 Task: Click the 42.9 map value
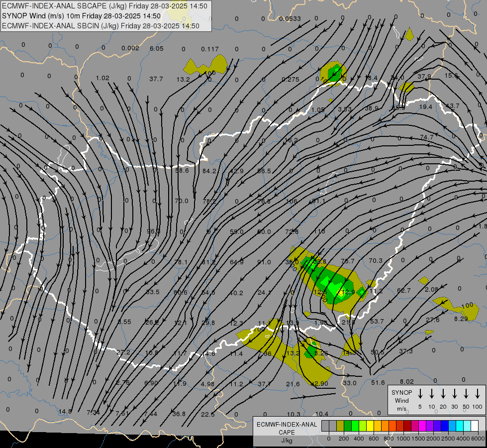tap(237, 171)
